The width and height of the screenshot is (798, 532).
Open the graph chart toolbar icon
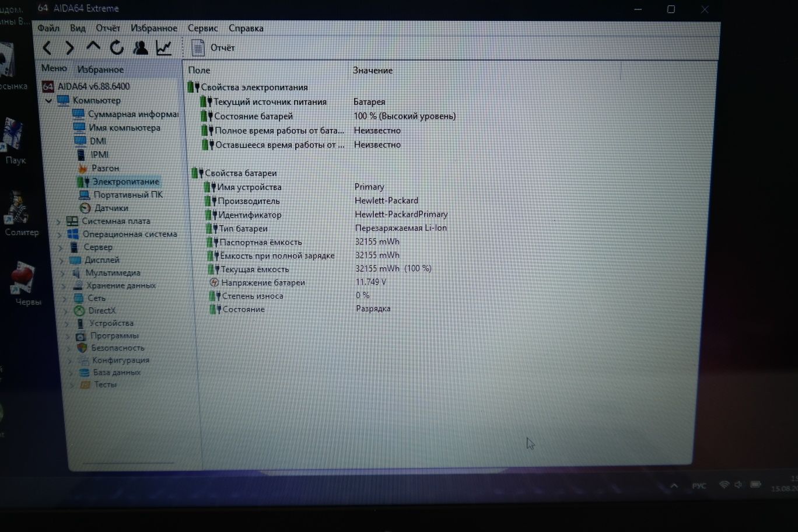[163, 47]
